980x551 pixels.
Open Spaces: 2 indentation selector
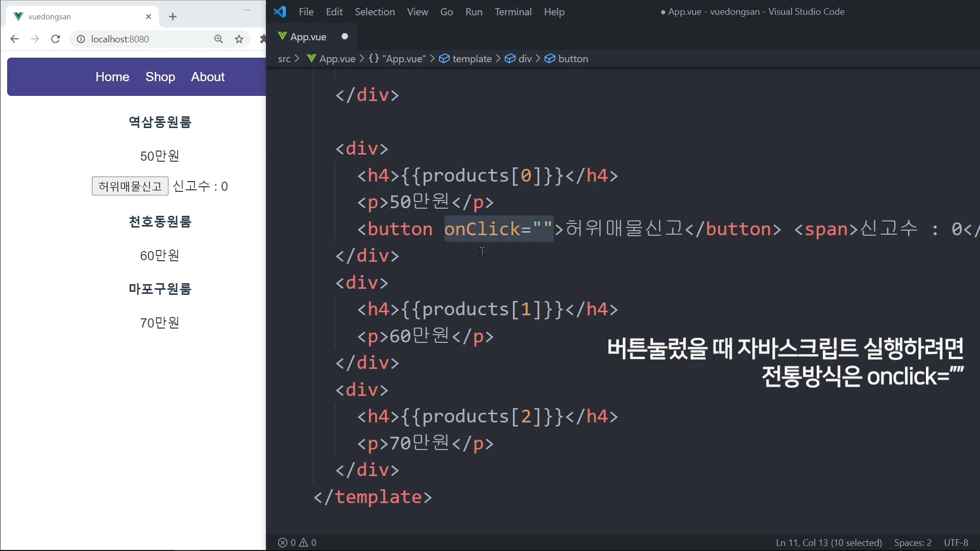pyautogui.click(x=912, y=542)
